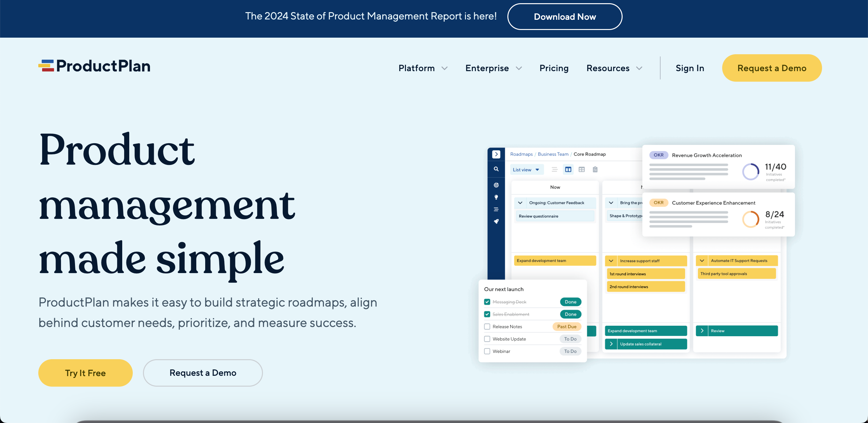Image resolution: width=868 pixels, height=423 pixels.
Task: Collapse Automate IT Support Requests chevron
Action: tap(702, 261)
